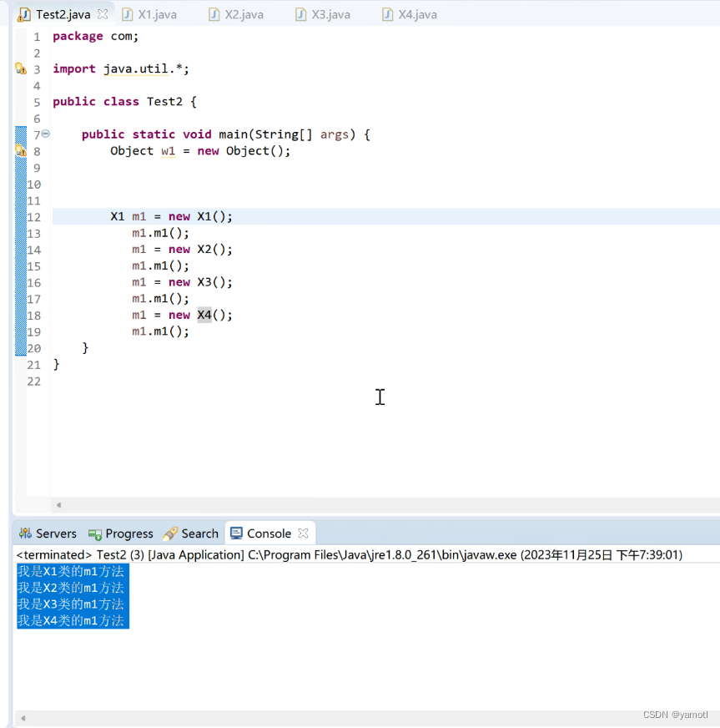Open the Servers view tab
Image resolution: width=720 pixels, height=728 pixels.
pyautogui.click(x=48, y=533)
